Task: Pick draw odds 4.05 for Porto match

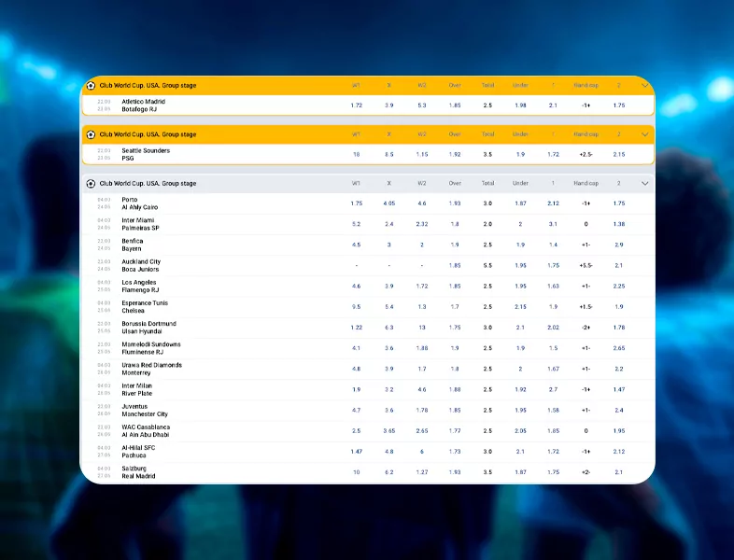Action: coord(389,203)
